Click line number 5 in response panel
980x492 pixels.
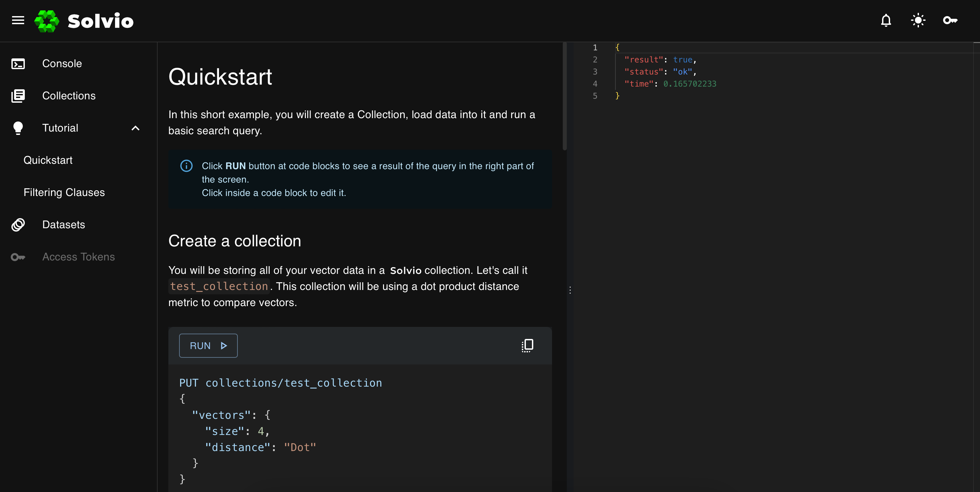595,96
